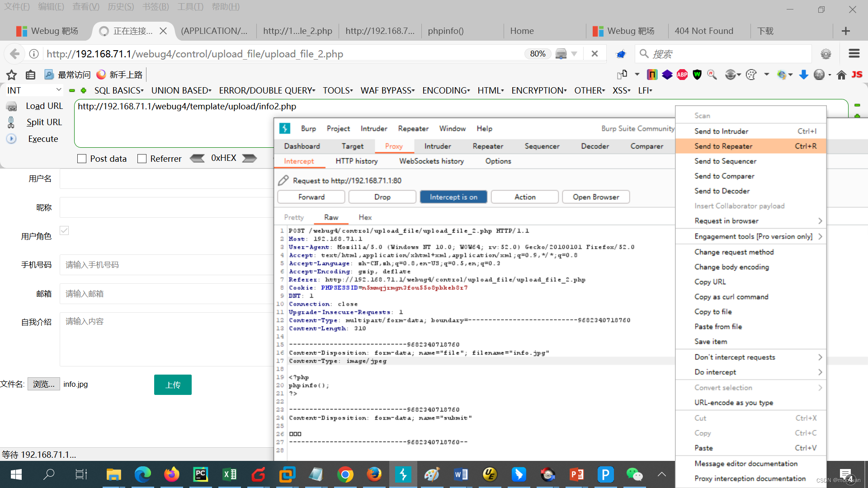Click the ABP Adblock Plus toolbar icon
The height and width of the screenshot is (488, 868).
tap(682, 75)
